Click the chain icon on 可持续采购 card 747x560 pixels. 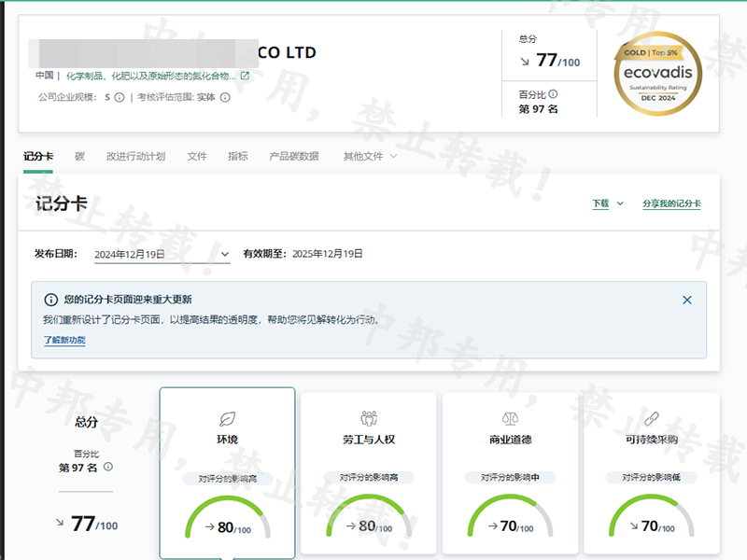[x=652, y=418]
